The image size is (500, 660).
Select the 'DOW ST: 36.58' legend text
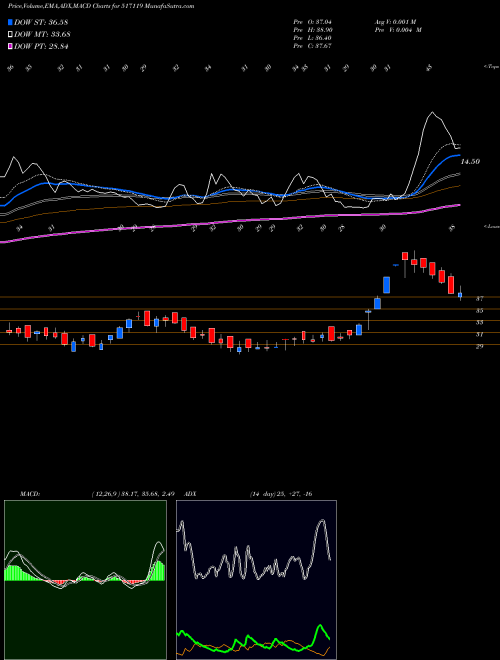click(41, 22)
